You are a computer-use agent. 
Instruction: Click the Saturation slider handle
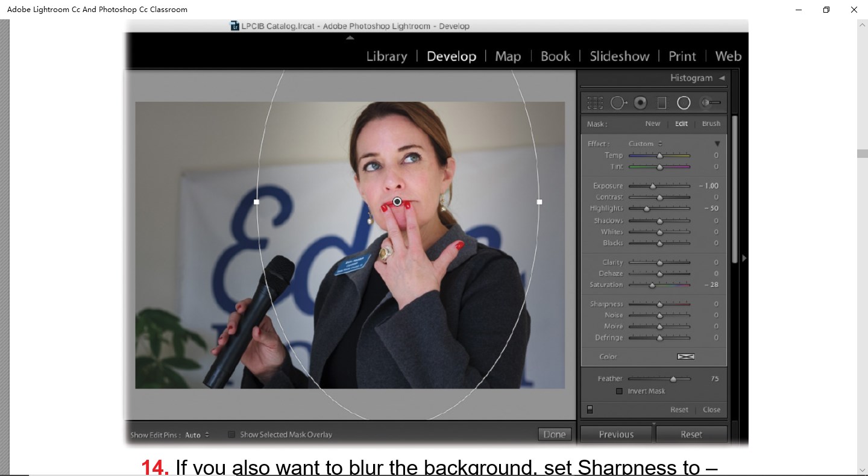652,285
